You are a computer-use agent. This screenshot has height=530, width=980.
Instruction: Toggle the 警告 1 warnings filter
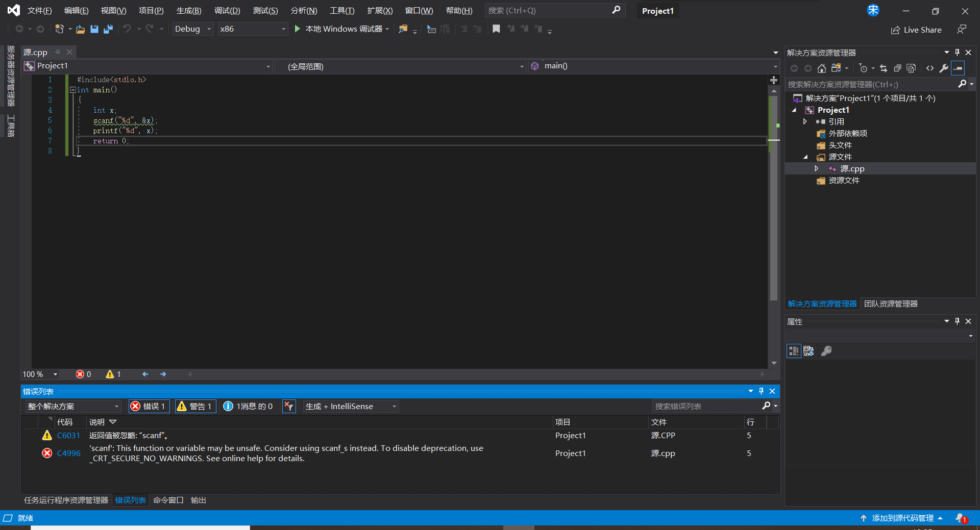coord(195,407)
